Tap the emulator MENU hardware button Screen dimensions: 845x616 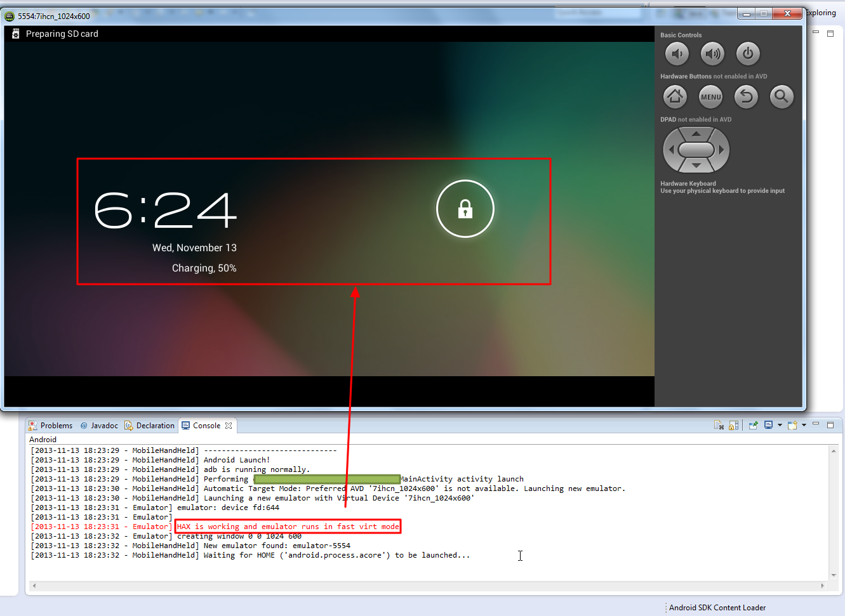pos(711,96)
